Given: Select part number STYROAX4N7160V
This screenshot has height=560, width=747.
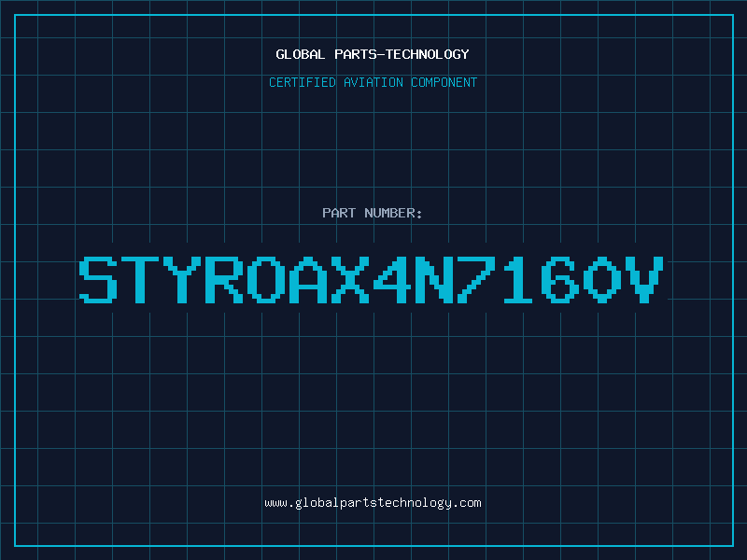Looking at the screenshot, I should pos(371,280).
